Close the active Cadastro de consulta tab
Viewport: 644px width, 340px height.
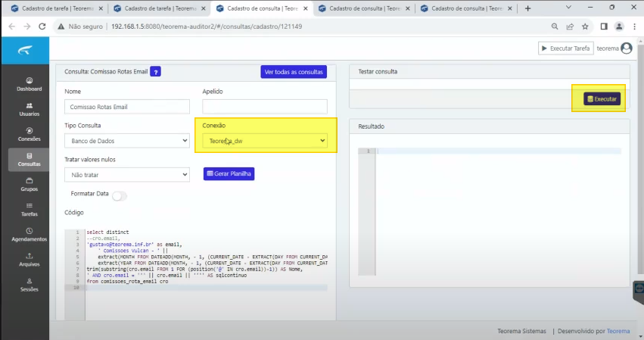point(305,8)
